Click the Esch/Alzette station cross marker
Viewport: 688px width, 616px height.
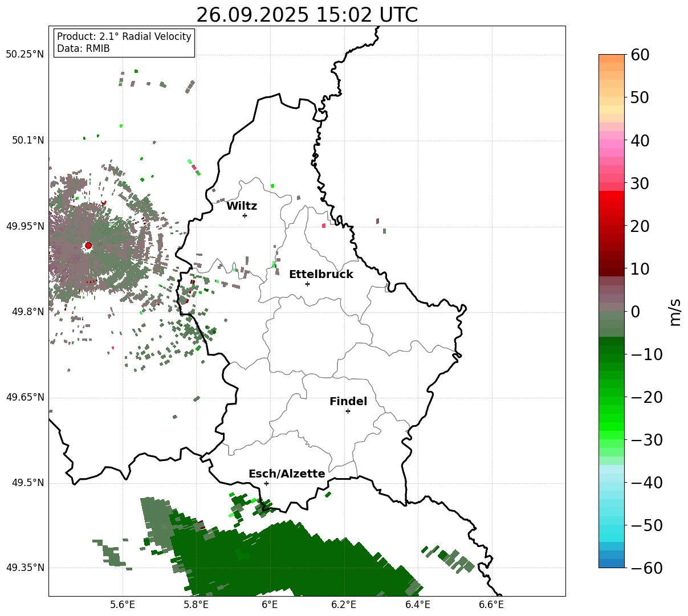click(x=266, y=483)
